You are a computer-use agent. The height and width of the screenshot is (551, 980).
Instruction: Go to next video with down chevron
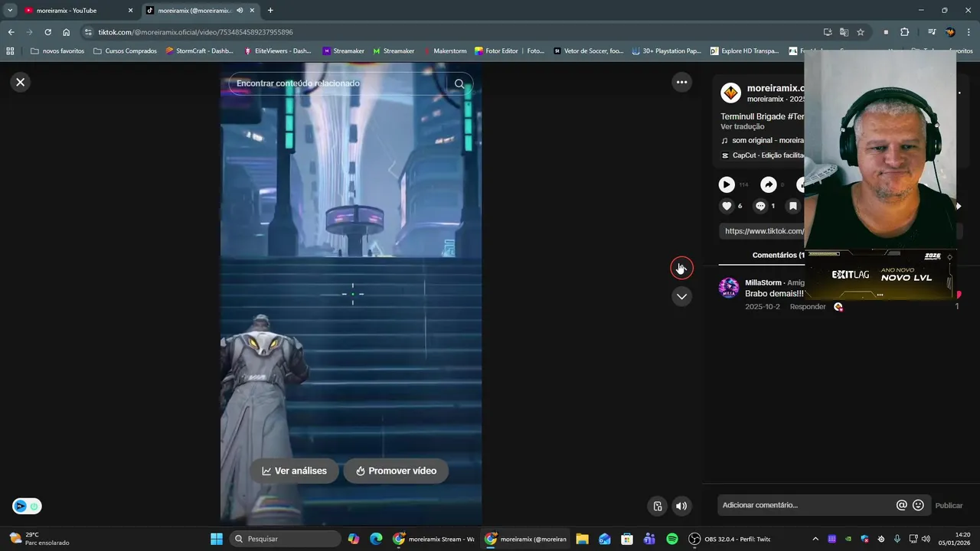pos(681,296)
